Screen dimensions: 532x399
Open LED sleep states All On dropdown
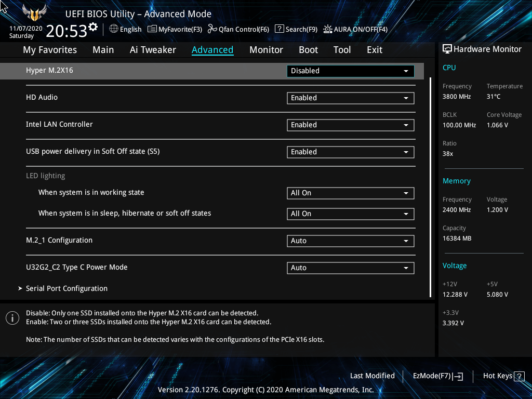click(x=351, y=214)
